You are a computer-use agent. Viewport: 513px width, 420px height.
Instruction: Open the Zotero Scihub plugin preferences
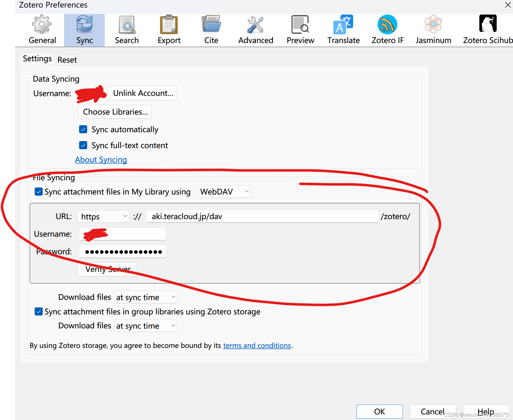[488, 30]
